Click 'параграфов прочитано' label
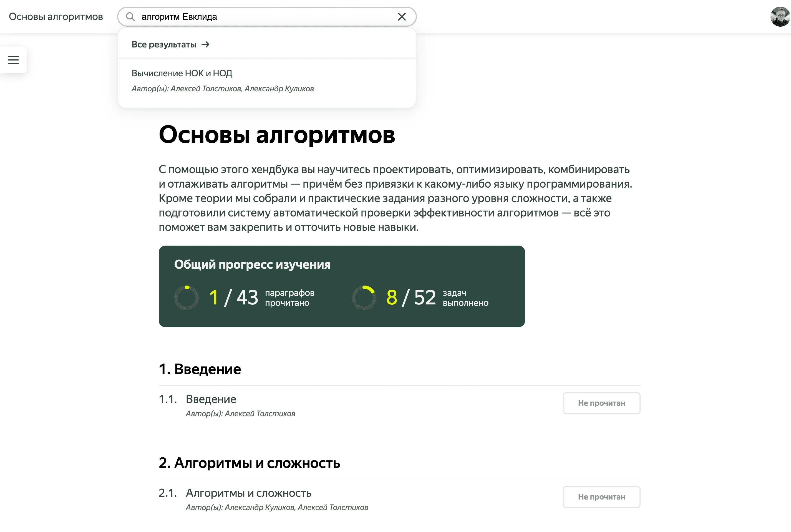 [x=289, y=298]
